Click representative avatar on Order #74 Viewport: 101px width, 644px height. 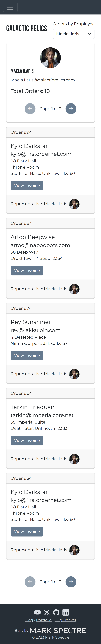pyautogui.click(x=74, y=374)
